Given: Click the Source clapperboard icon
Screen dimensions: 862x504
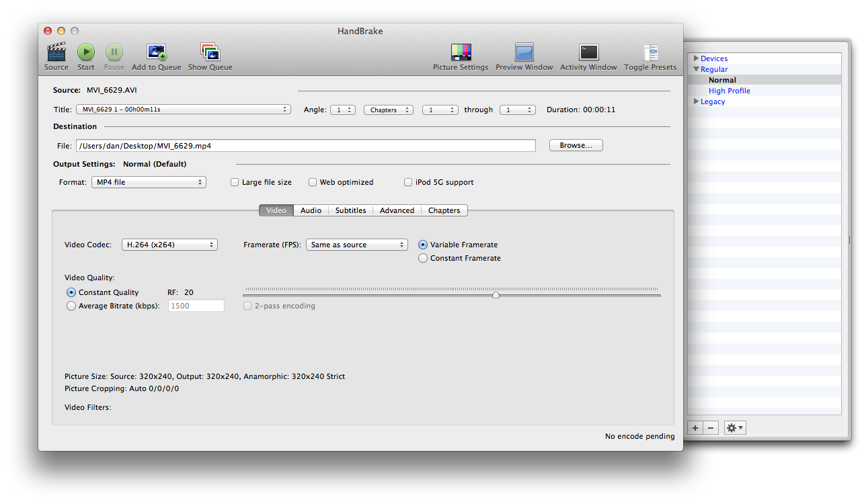Looking at the screenshot, I should tap(56, 52).
